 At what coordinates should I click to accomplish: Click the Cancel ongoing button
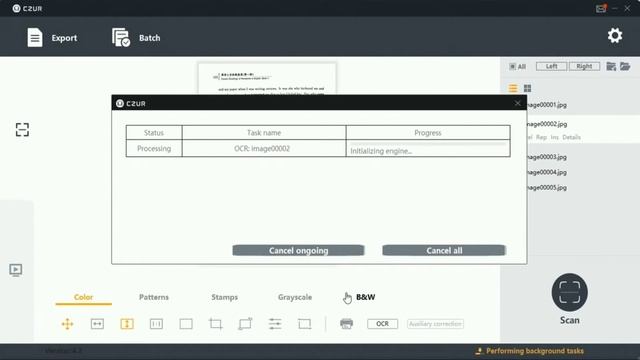point(298,251)
